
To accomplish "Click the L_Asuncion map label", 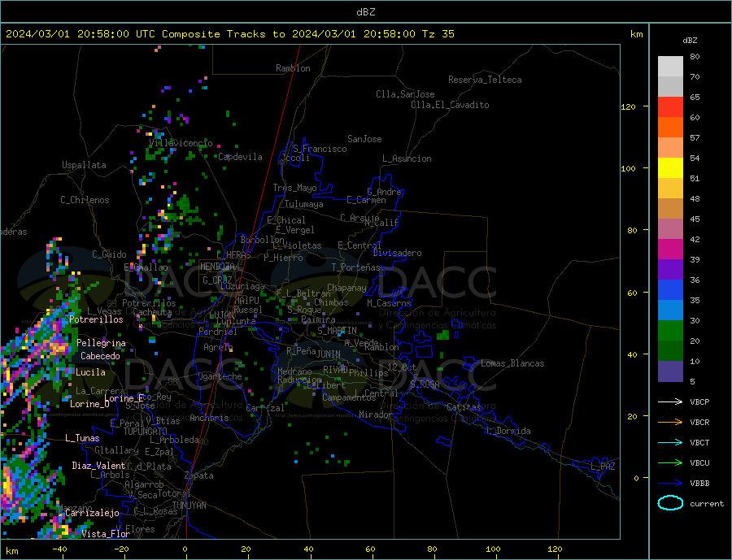I will pyautogui.click(x=407, y=158).
